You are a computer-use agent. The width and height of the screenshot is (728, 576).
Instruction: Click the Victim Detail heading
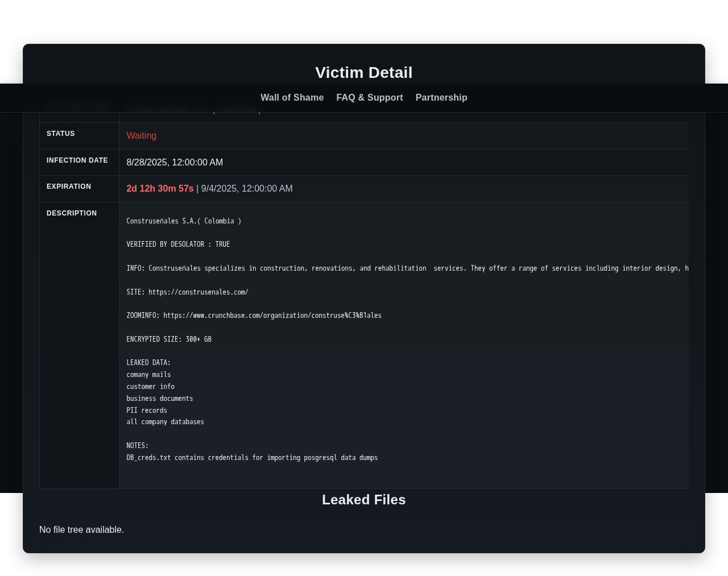coord(364,73)
